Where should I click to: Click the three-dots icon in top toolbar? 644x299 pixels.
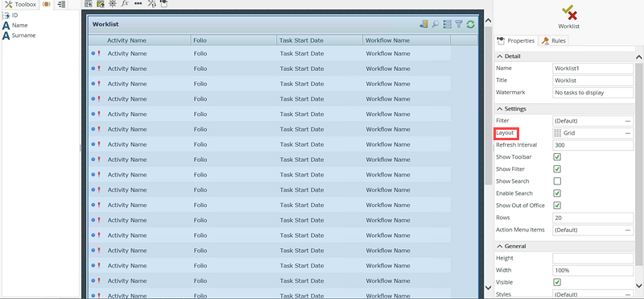[138, 3]
